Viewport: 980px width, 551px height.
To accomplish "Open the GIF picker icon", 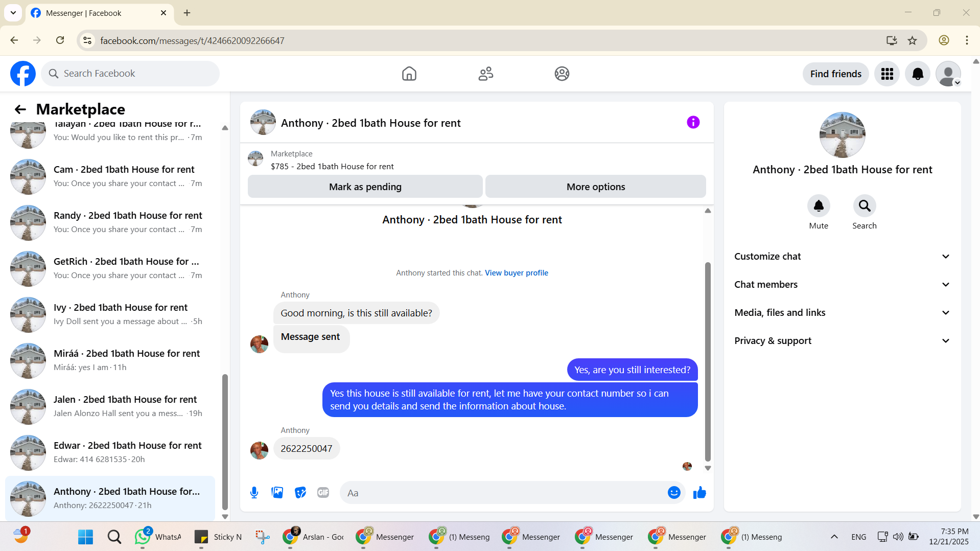I will pyautogui.click(x=323, y=493).
